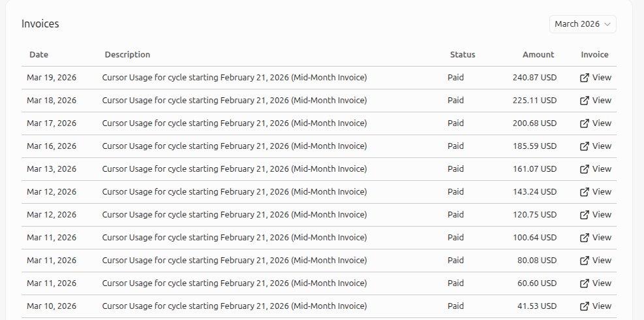Click the 185.59 USD amount
Image resolution: width=644 pixels, height=320 pixels.
coord(535,146)
